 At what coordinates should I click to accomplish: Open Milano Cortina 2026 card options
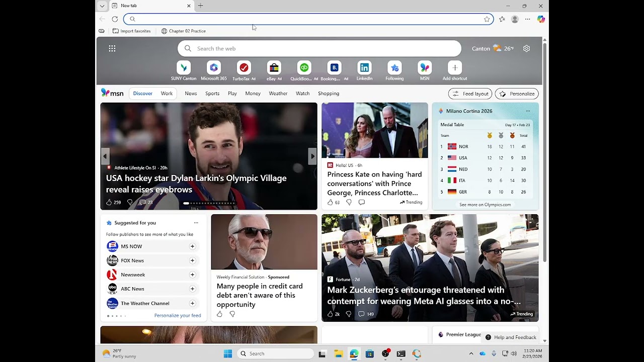pyautogui.click(x=528, y=111)
